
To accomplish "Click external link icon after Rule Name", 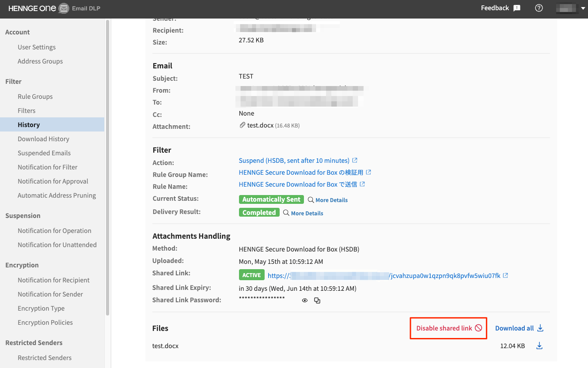I will click(x=363, y=184).
